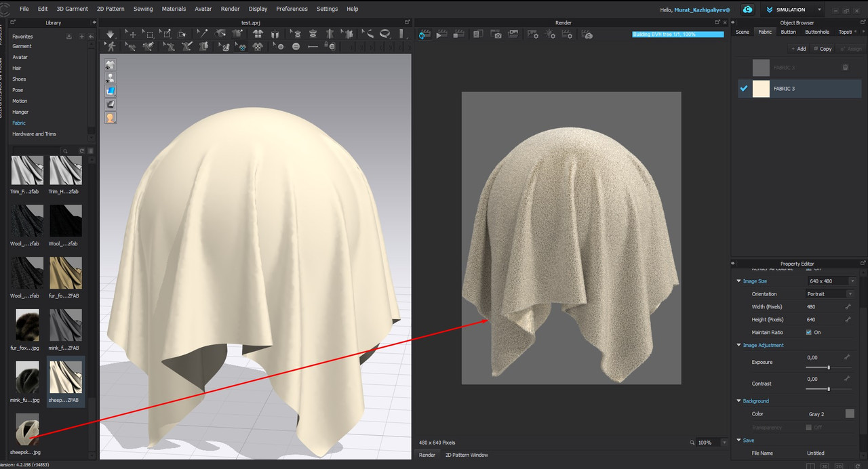Click the Simulate down-arrow tool icon
The image size is (868, 469).
click(x=111, y=33)
